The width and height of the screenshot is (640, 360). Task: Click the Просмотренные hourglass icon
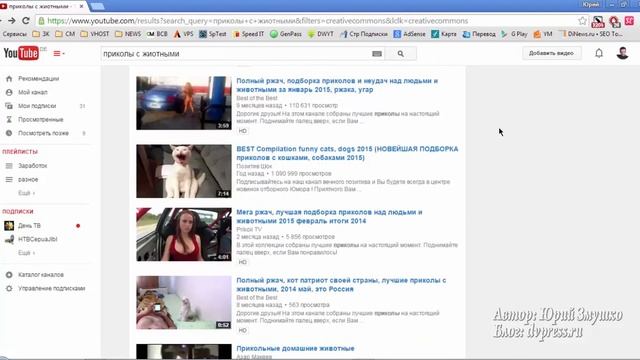click(9, 120)
